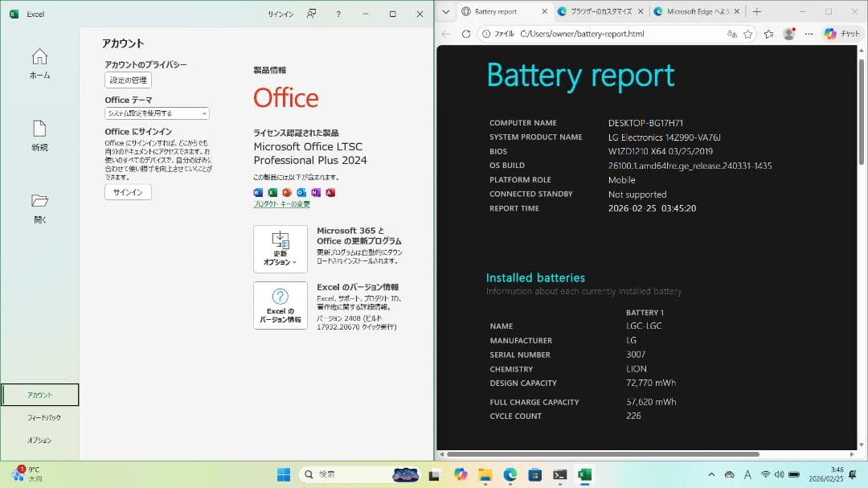
Task: Click the Edge horizontal scrollbar
Action: [603, 454]
